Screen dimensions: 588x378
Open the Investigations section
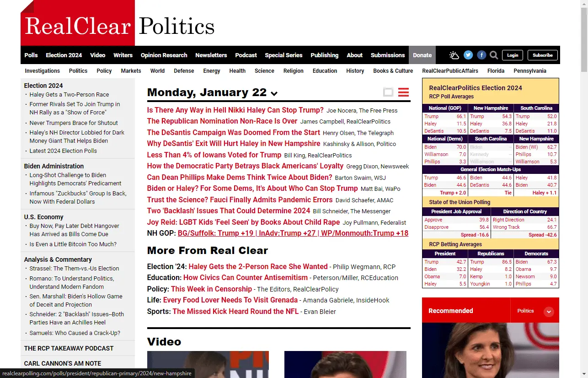[43, 71]
